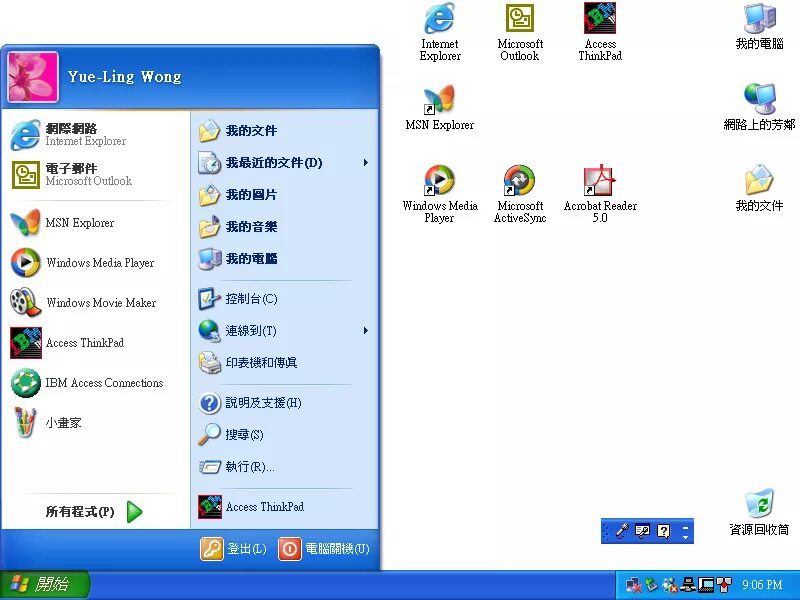Open Access ThinkPad in Start menu right column

284,507
